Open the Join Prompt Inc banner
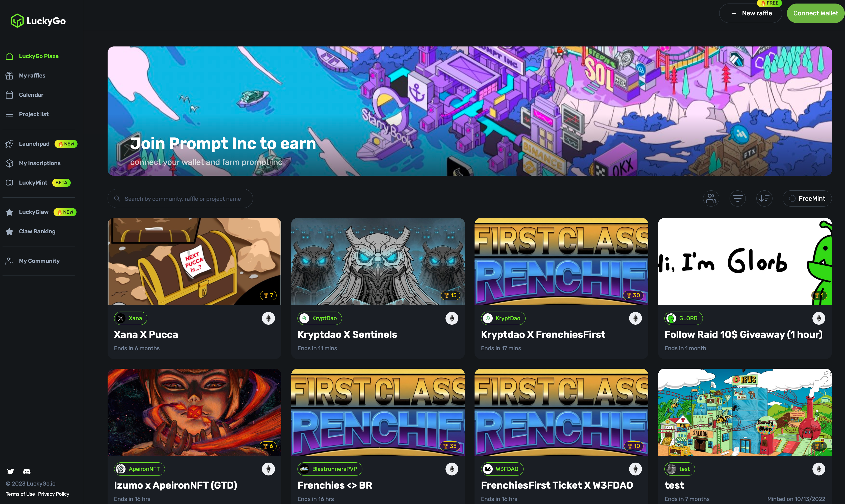Screen dimensions: 845x504 pos(469,111)
